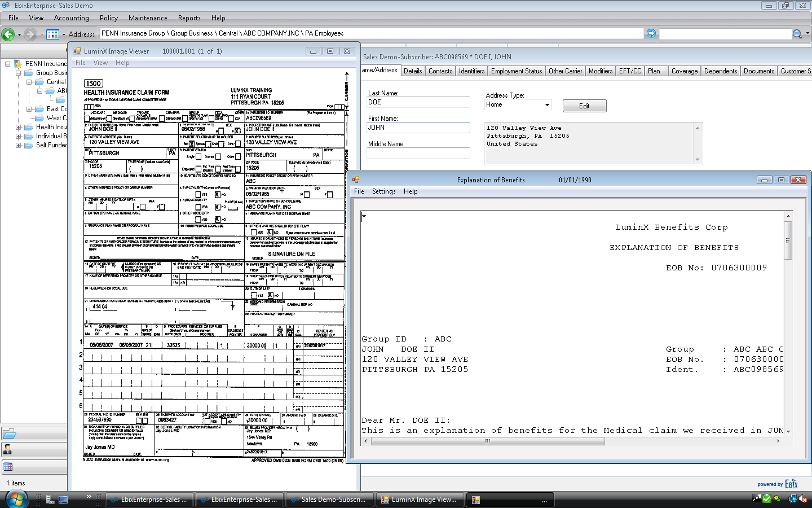Viewport: 812px width, 508px height.
Task: Open View menu in LuminX Image Viewer
Action: [x=100, y=63]
